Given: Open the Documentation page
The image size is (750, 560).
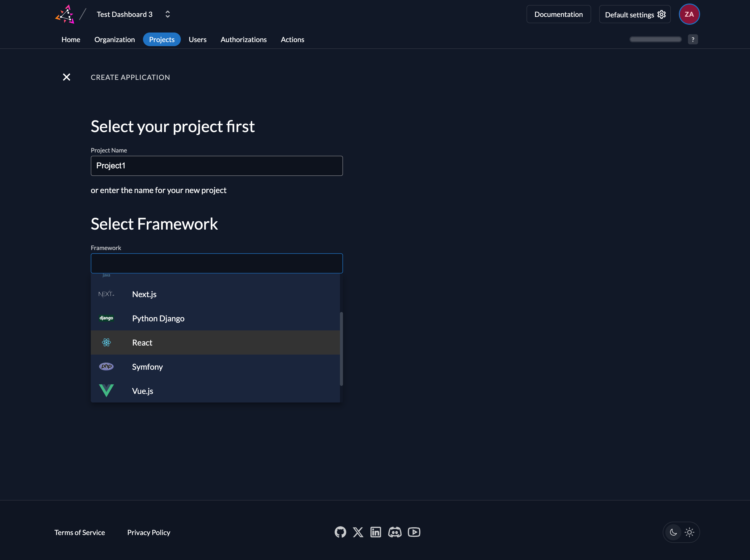Looking at the screenshot, I should (x=558, y=14).
